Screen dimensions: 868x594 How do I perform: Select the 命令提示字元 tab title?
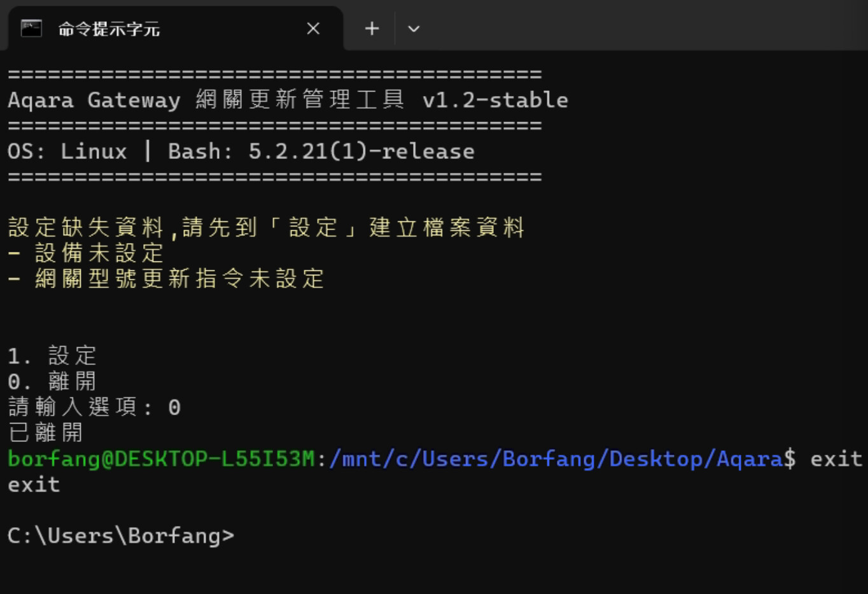109,29
